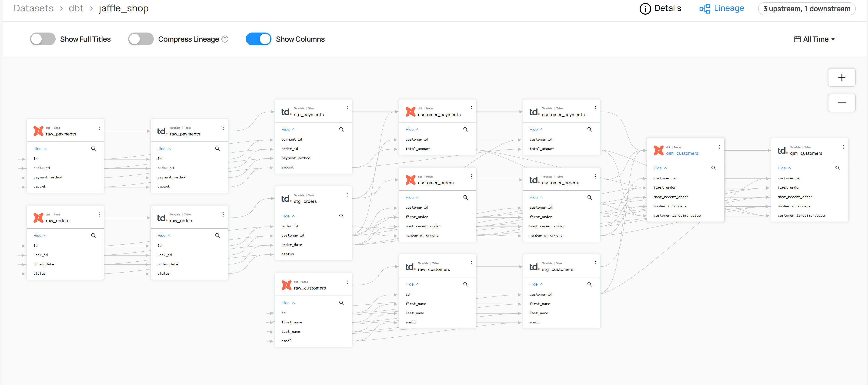Select order_date column in stg_orders

pos(292,245)
